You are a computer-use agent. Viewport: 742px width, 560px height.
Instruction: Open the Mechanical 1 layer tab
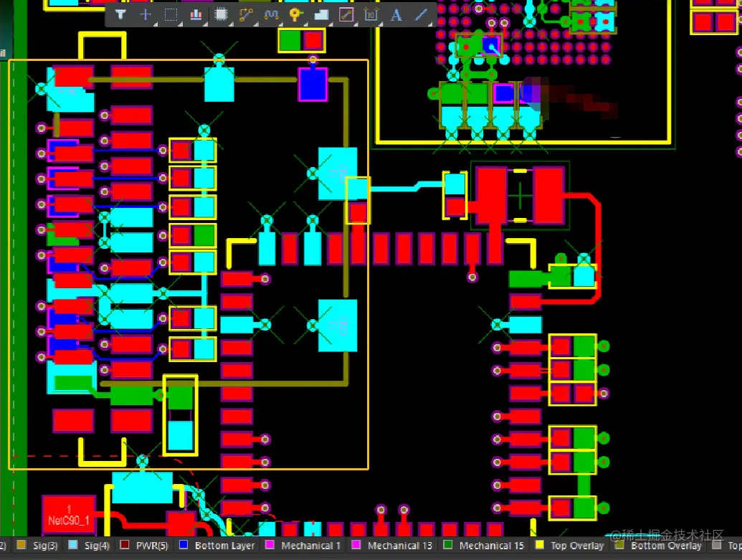tap(303, 546)
